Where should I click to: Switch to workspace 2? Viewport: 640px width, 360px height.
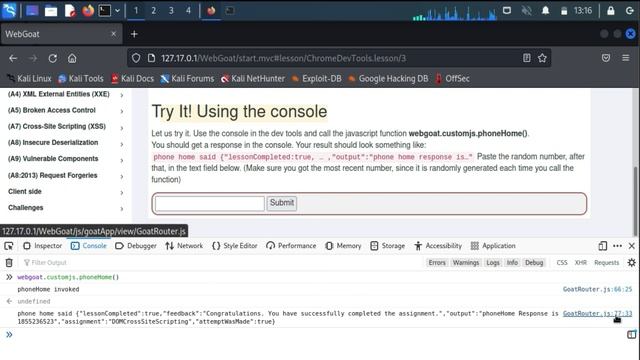click(153, 11)
